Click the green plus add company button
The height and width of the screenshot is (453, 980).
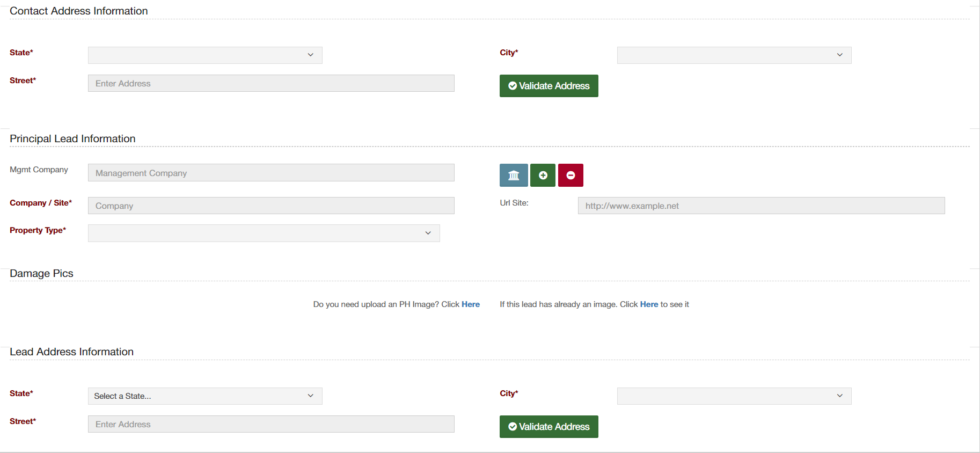[543, 175]
